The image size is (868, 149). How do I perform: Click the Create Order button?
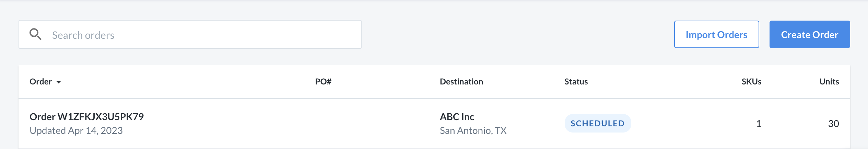tap(809, 34)
